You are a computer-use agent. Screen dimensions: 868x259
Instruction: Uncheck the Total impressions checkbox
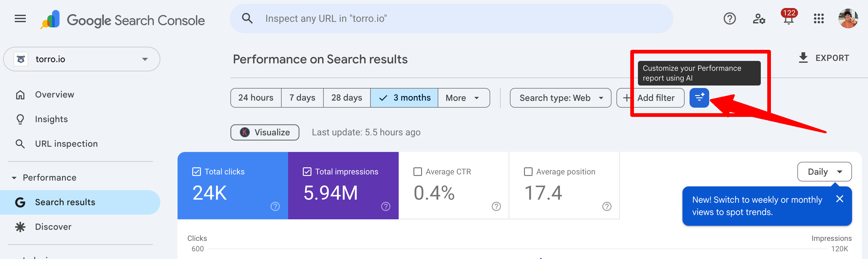(307, 172)
